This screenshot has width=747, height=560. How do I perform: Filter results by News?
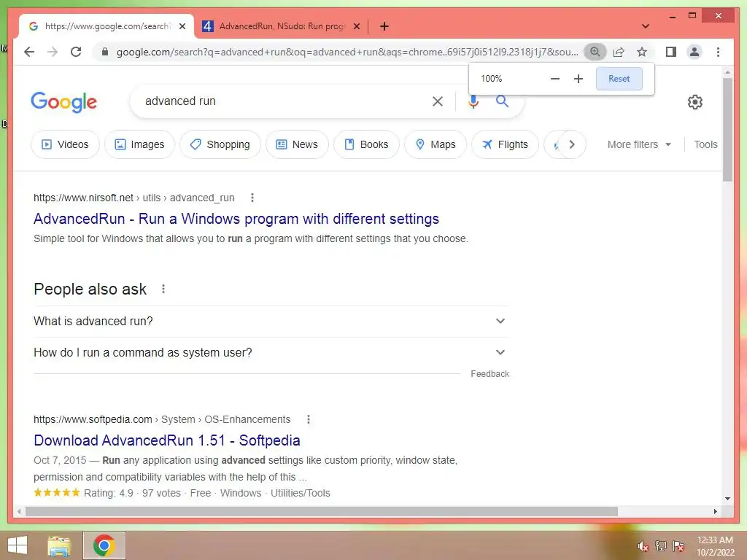click(297, 144)
